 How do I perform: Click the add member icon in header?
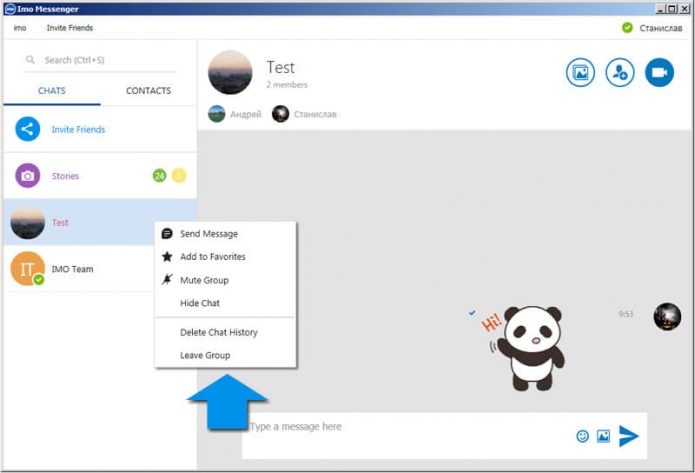pyautogui.click(x=620, y=72)
